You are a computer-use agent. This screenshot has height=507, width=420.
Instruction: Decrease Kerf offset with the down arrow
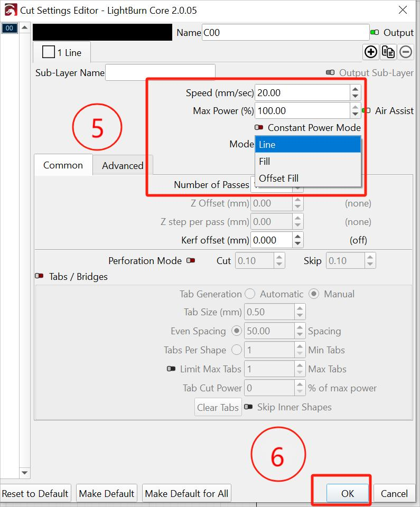click(x=297, y=243)
